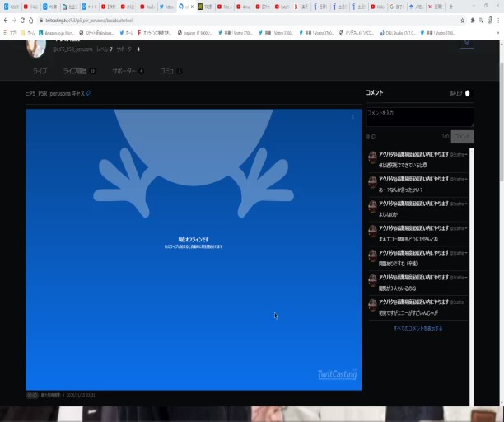Click the username @c:P5_PSR_perusona
This screenshot has height=422, width=504.
72,49
